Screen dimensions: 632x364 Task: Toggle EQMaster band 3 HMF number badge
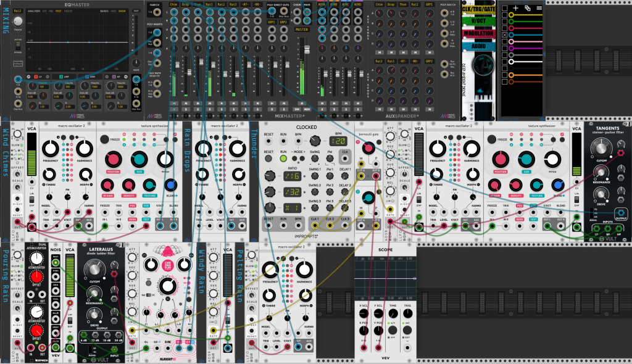click(x=87, y=77)
